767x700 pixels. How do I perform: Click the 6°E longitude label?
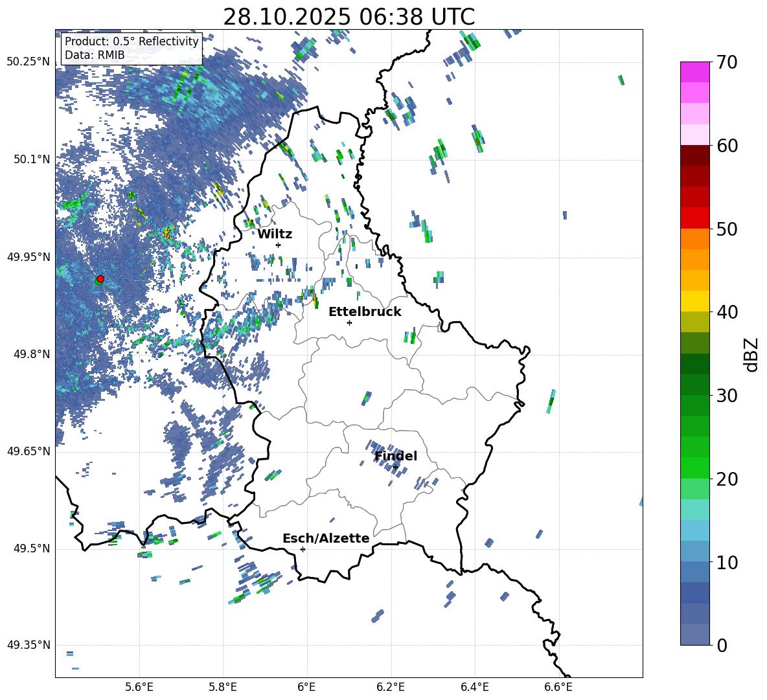[x=306, y=687]
